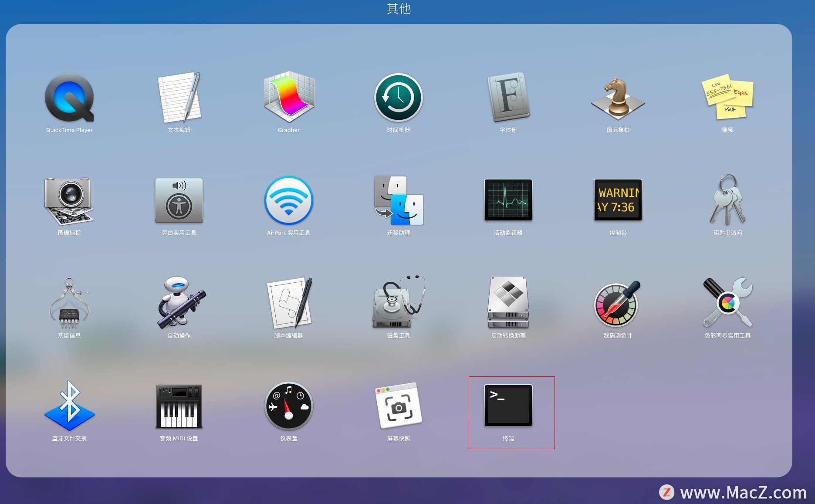Launch 字体册 (Font Book)

[508, 98]
